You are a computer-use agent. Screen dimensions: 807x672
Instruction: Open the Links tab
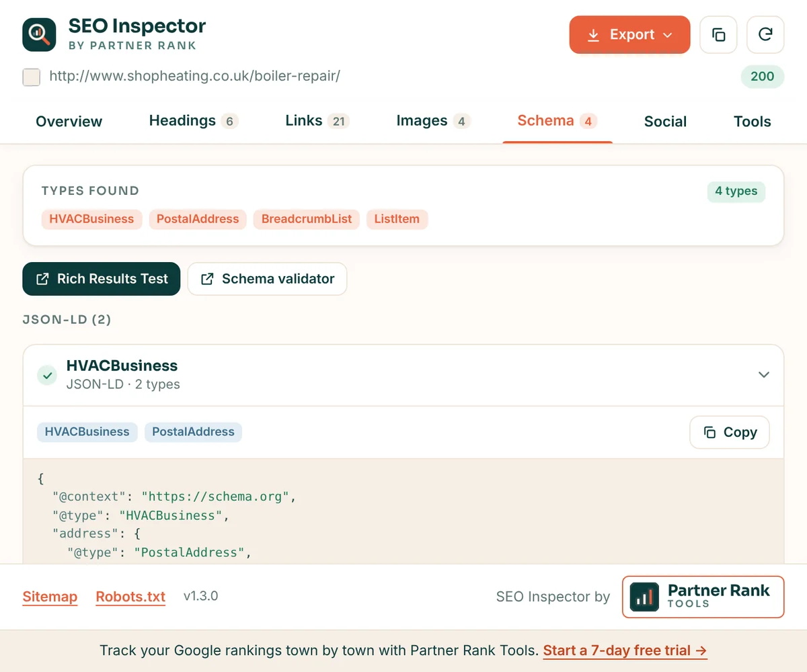[x=317, y=121]
